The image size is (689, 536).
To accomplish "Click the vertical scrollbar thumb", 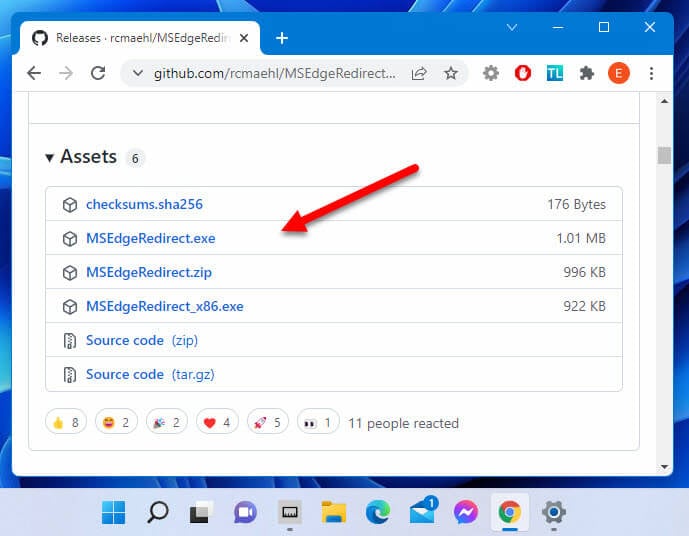I will (x=664, y=155).
